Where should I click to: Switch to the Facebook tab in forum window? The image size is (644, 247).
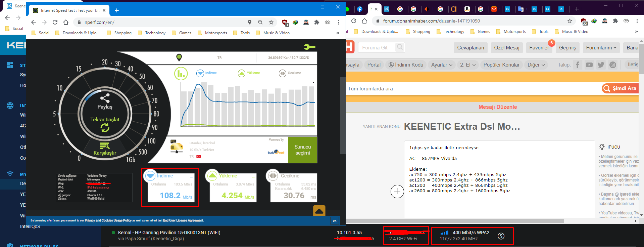tap(360, 9)
